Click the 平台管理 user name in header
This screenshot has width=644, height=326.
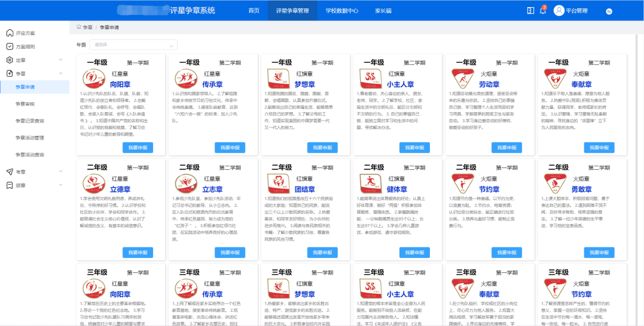point(577,11)
